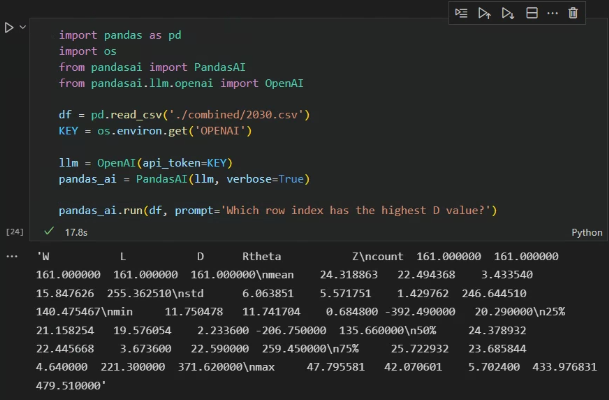Open output actions ellipsis beside the output
The width and height of the screenshot is (609, 400).
tap(12, 256)
